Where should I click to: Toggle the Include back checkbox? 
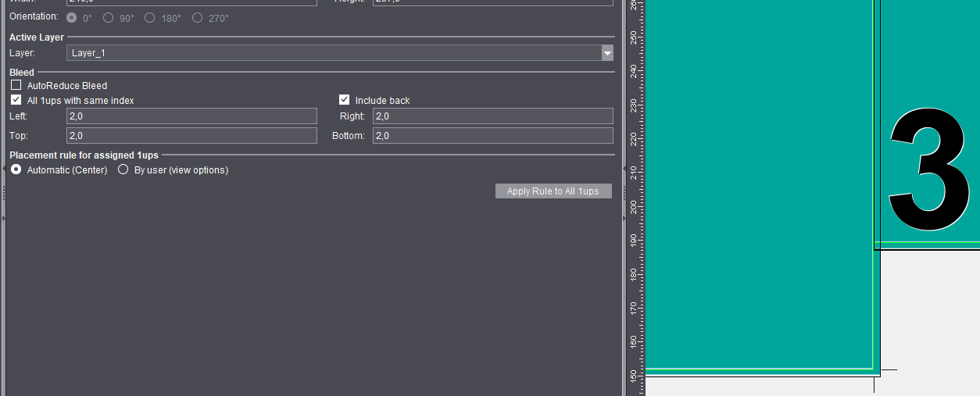344,100
